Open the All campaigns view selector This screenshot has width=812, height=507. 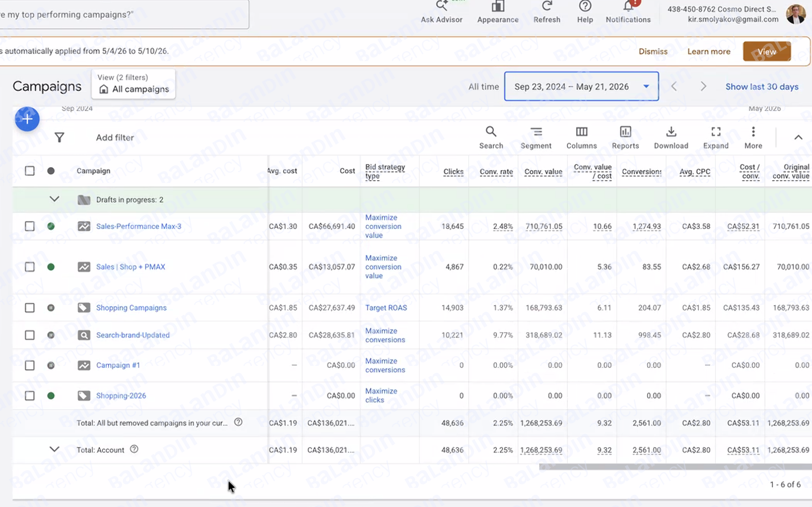(x=133, y=84)
